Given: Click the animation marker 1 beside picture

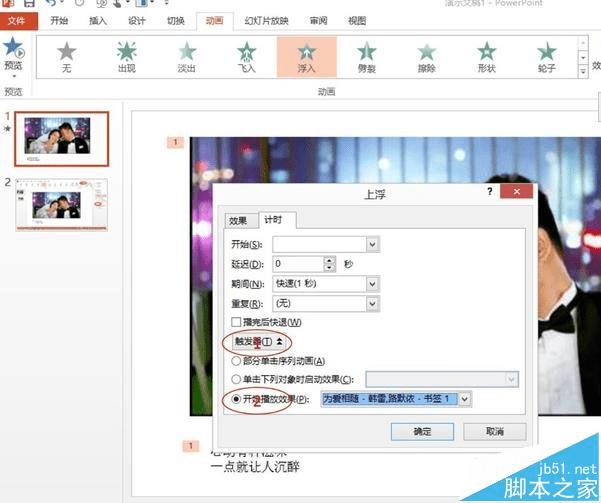Looking at the screenshot, I should [176, 142].
